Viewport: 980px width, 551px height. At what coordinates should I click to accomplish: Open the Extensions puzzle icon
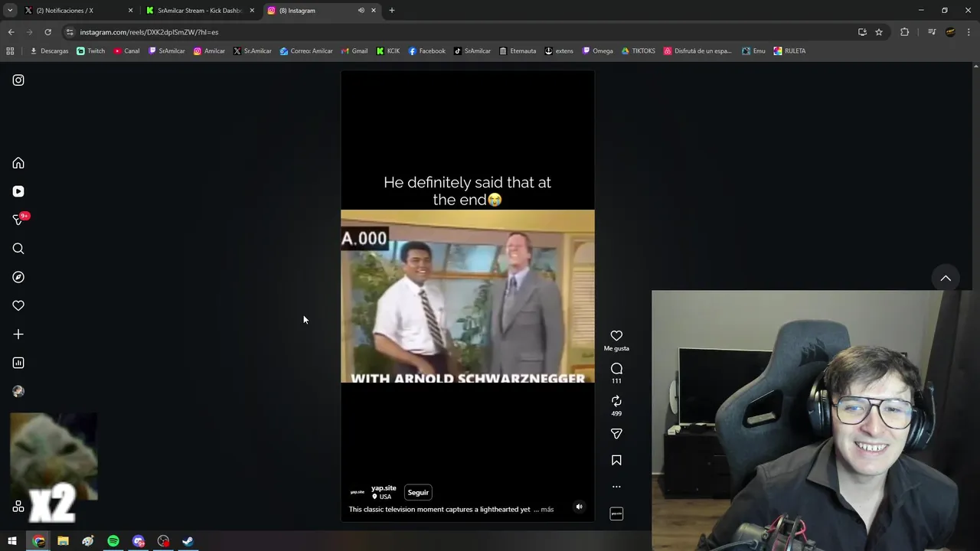tap(904, 32)
